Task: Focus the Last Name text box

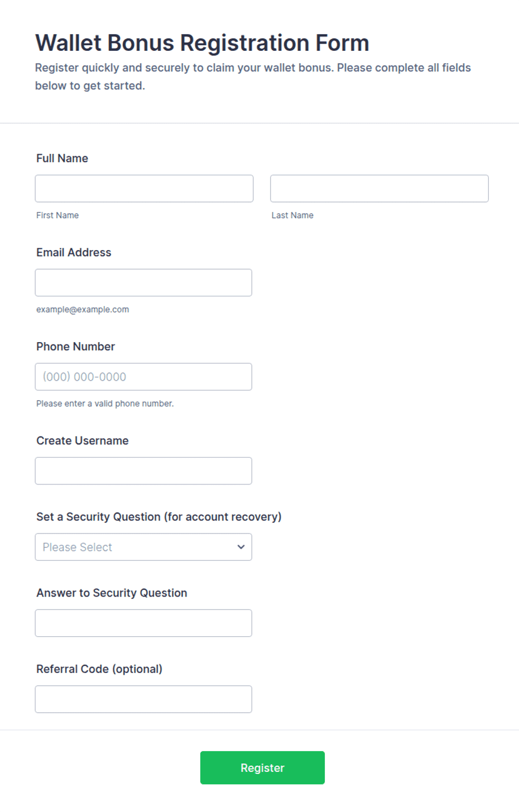Action: click(x=379, y=189)
